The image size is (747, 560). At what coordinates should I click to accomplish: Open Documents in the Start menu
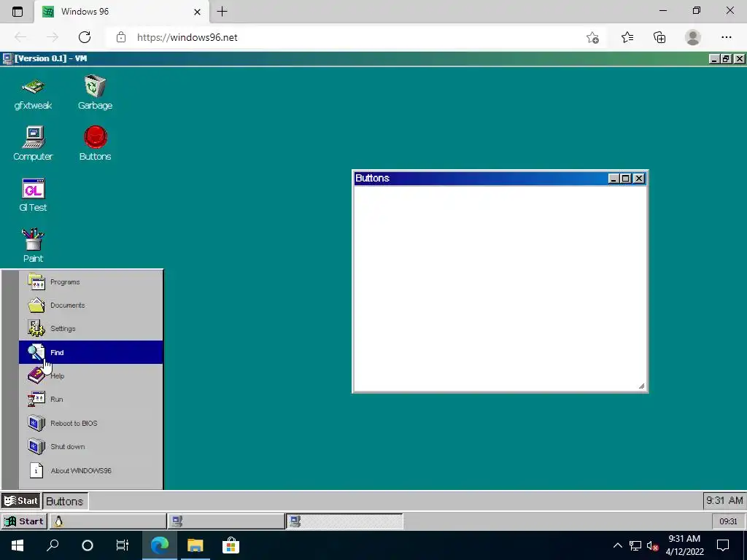[x=91, y=306]
